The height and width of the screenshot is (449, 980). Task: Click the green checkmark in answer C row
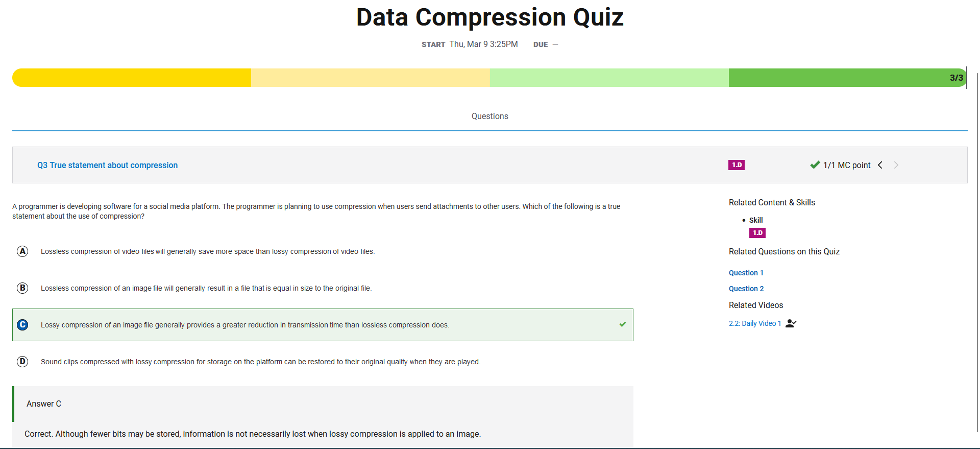coord(623,324)
